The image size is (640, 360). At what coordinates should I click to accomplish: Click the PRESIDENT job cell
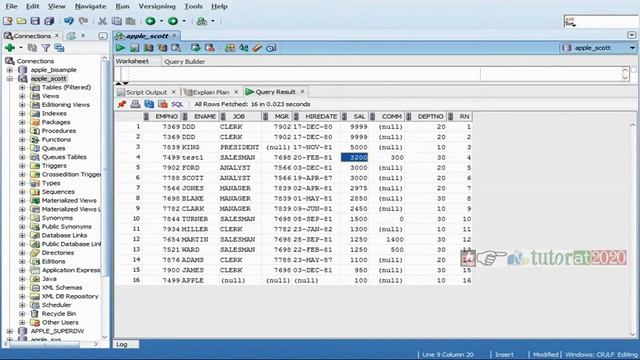tap(240, 147)
